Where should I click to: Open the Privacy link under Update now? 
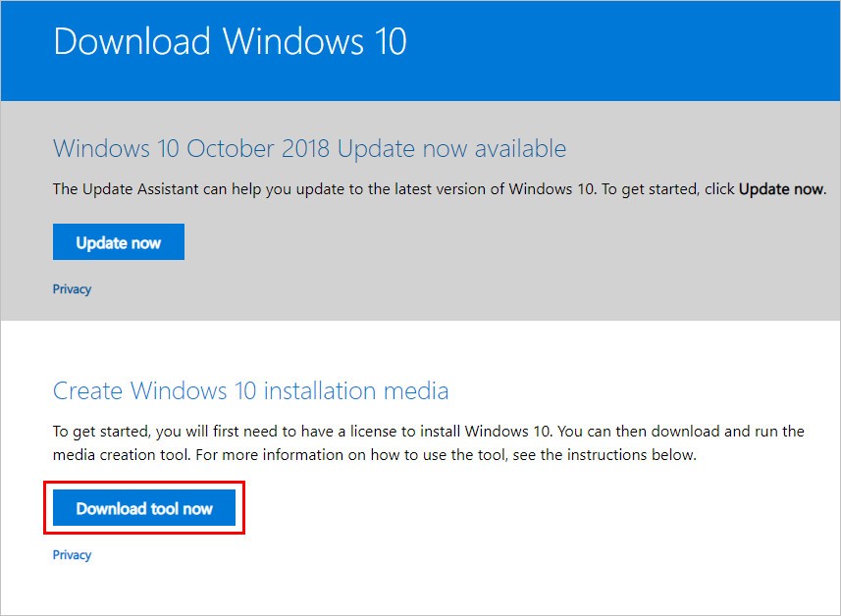(x=72, y=289)
